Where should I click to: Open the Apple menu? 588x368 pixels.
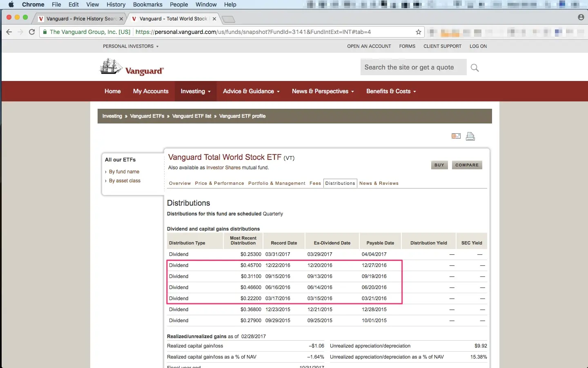11,4
